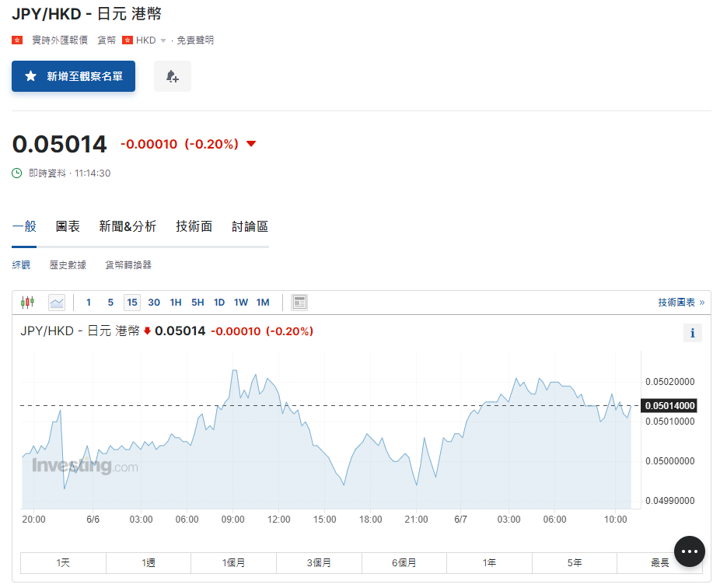The height and width of the screenshot is (588, 720).
Task: Click the Hong Kong flag next to HKD
Action: 128,40
